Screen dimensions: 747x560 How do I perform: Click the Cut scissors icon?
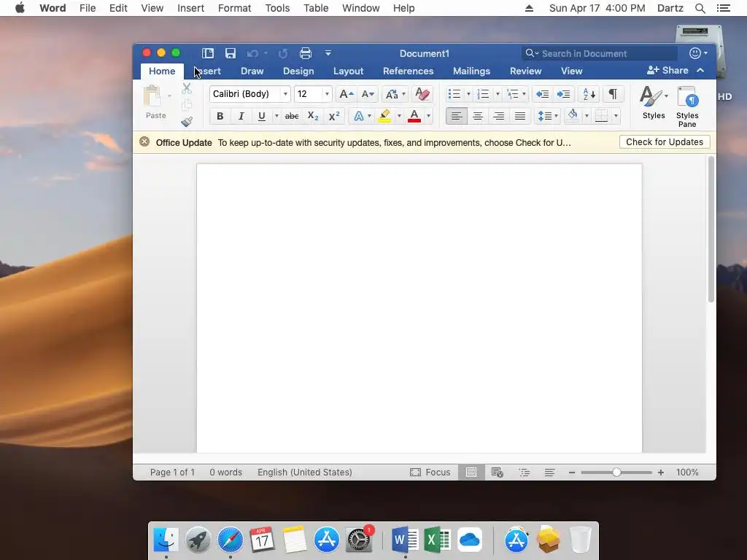click(186, 88)
